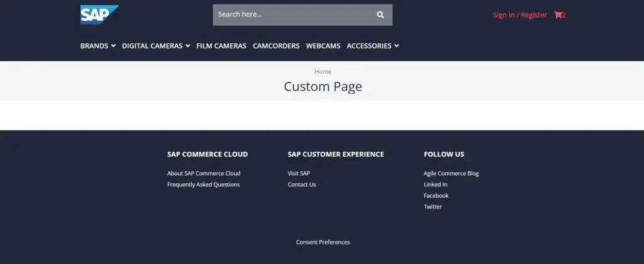Viewport: 644px width, 264px height.
Task: Click the "SAP CUSTOMER EXPERIENCE" footer heading
Action: point(336,154)
